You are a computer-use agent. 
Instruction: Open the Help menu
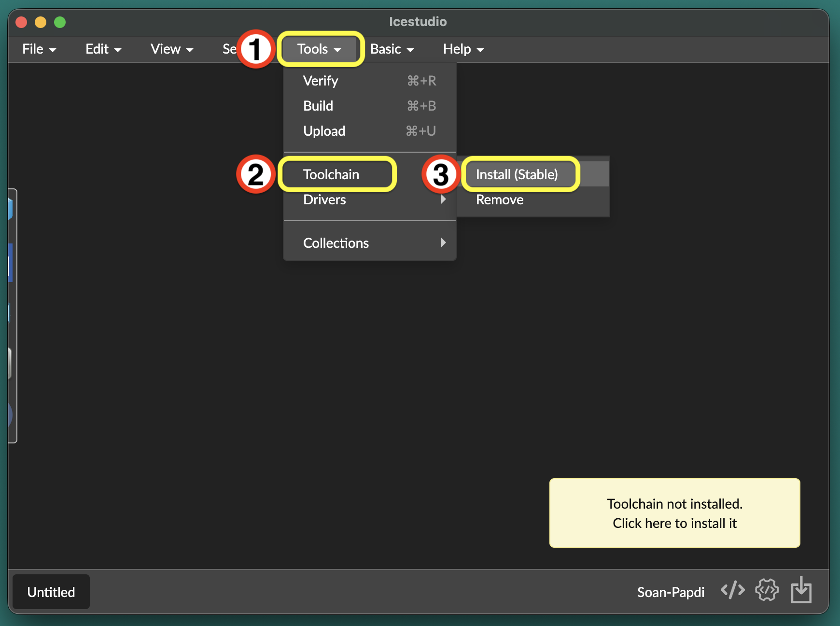tap(463, 49)
